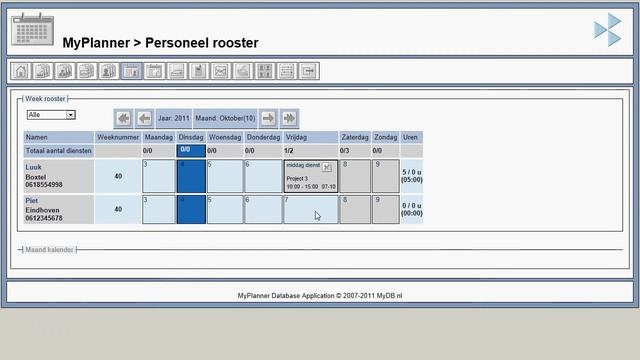Click the blue triangles logo top right

pos(608,29)
